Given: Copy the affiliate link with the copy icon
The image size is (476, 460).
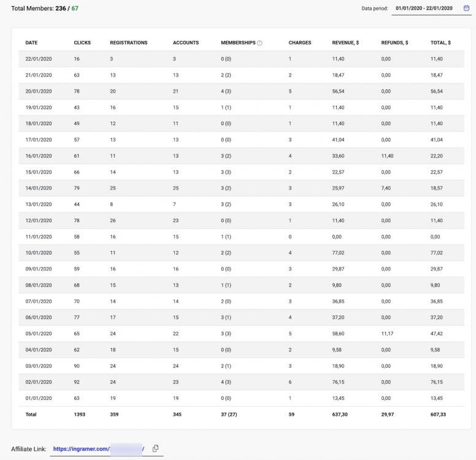Looking at the screenshot, I should pyautogui.click(x=156, y=448).
